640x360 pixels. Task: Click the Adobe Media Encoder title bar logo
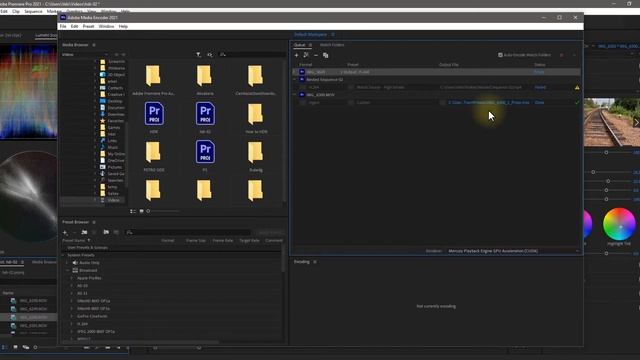[63, 18]
